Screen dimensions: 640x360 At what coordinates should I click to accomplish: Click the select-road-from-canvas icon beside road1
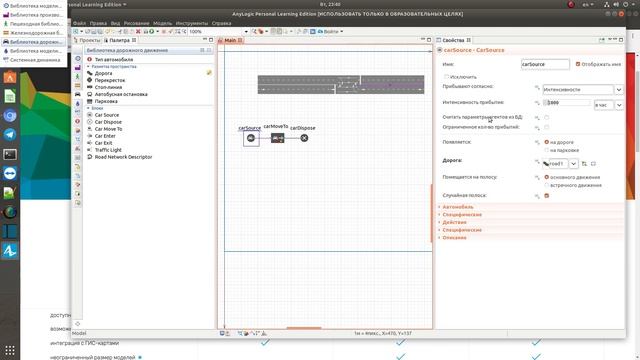click(x=584, y=164)
